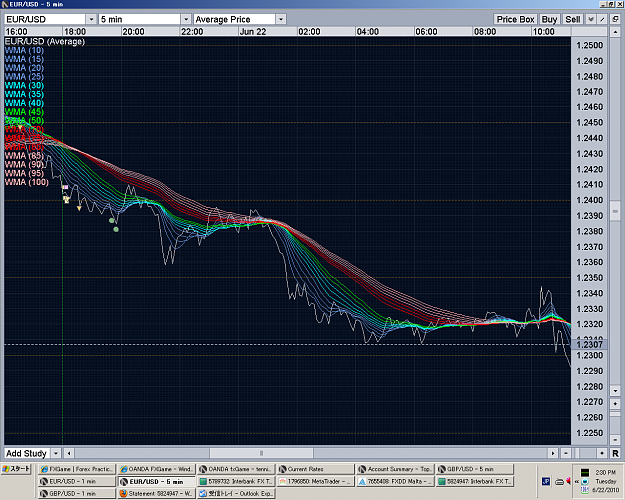Click the Sell button

point(573,19)
